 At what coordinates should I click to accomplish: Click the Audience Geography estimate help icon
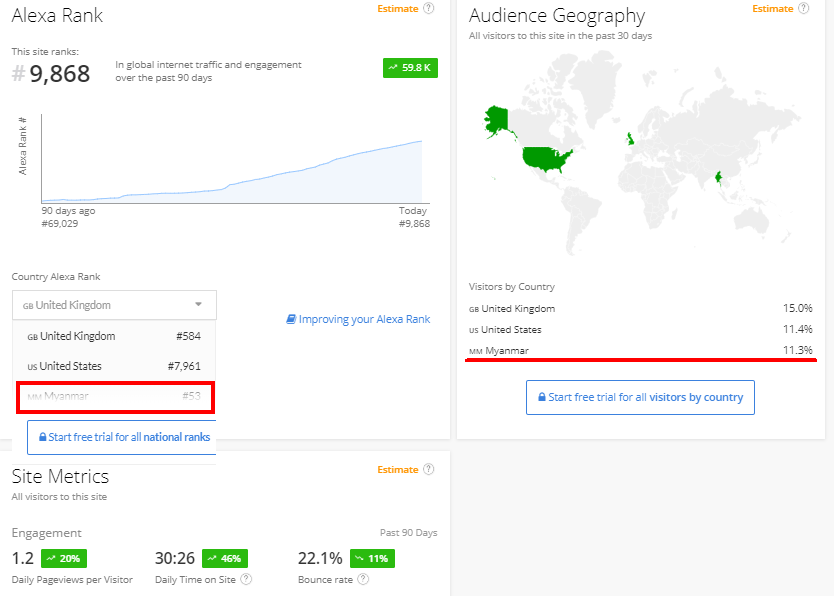[803, 9]
